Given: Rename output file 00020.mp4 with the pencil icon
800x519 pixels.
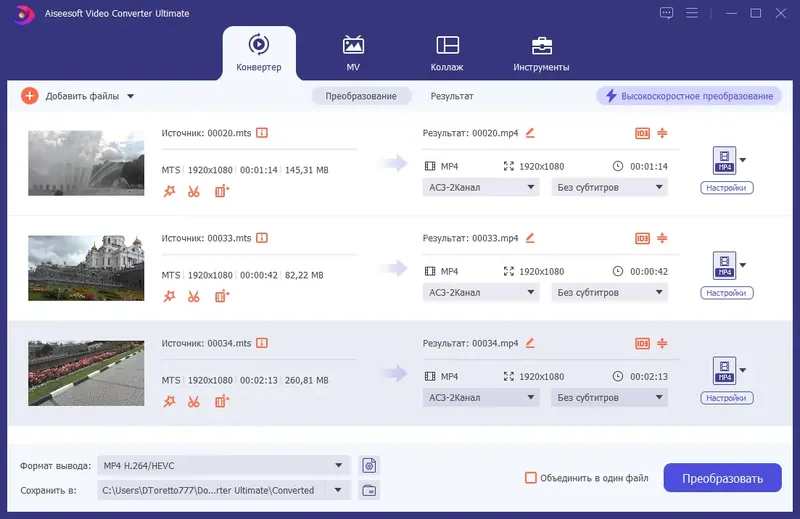Looking at the screenshot, I should click(x=530, y=133).
